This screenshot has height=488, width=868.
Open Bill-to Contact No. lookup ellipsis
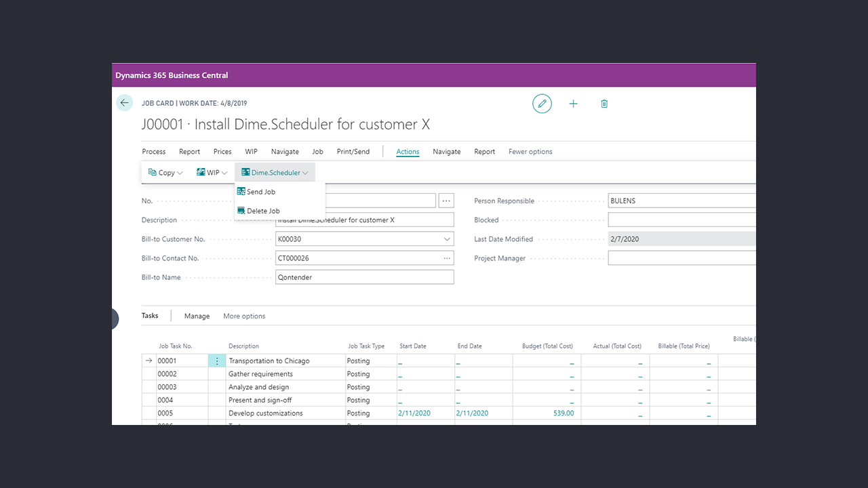point(447,258)
